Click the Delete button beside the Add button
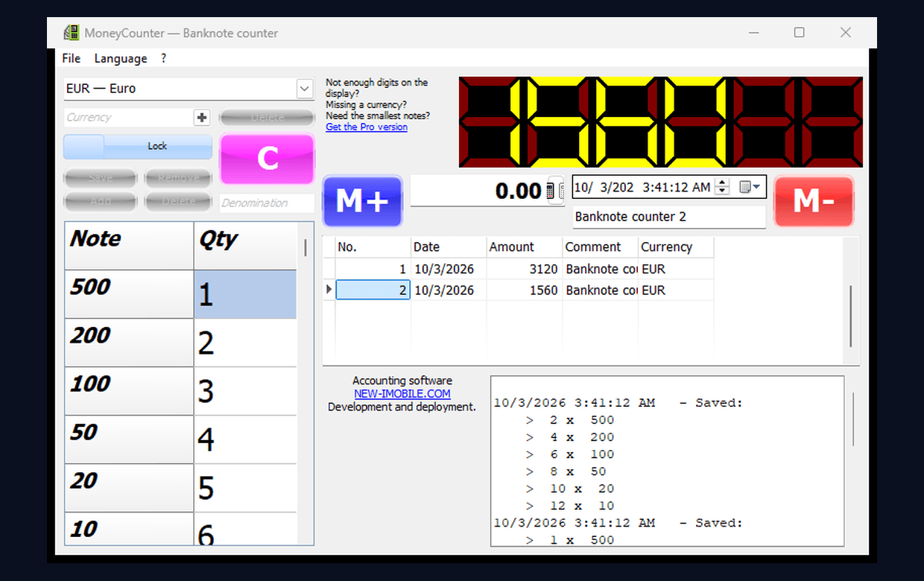Image resolution: width=924 pixels, height=581 pixels. pyautogui.click(x=179, y=201)
